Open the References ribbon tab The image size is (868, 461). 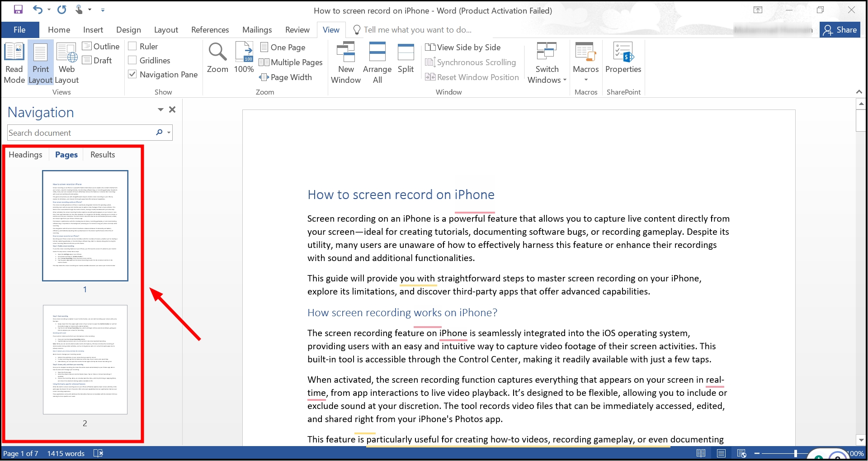click(x=210, y=30)
